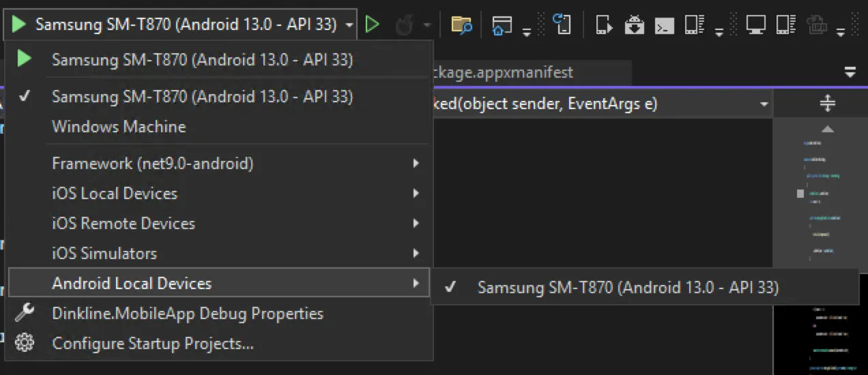The height and width of the screenshot is (375, 868).
Task: Open Configure Startup Projects...
Action: point(219,343)
